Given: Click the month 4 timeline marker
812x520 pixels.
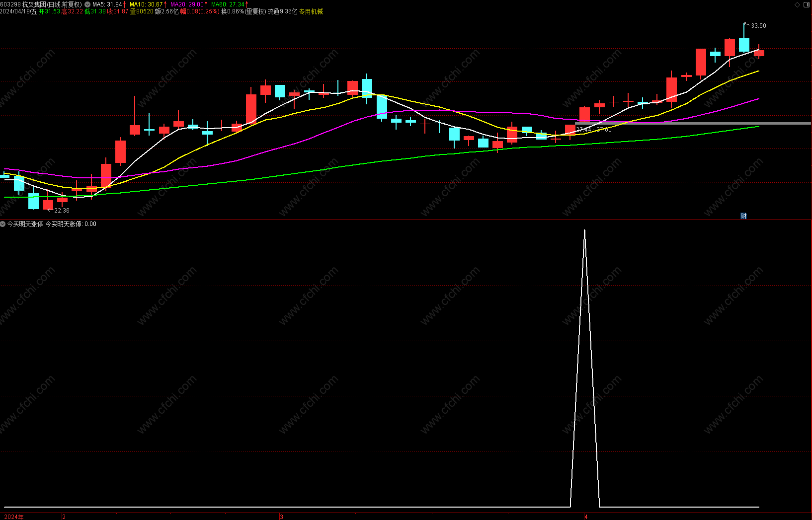Looking at the screenshot, I should tap(586, 517).
